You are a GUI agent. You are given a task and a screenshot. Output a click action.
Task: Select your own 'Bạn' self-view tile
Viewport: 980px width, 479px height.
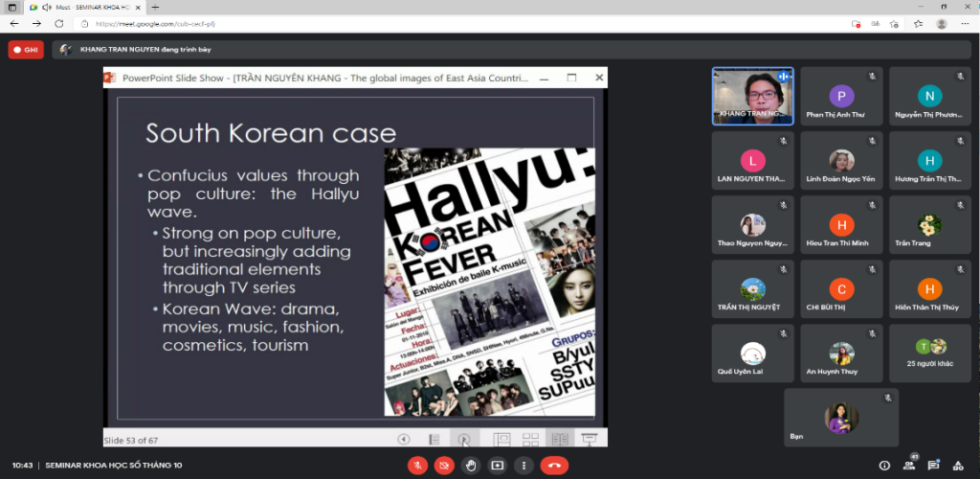coord(841,417)
